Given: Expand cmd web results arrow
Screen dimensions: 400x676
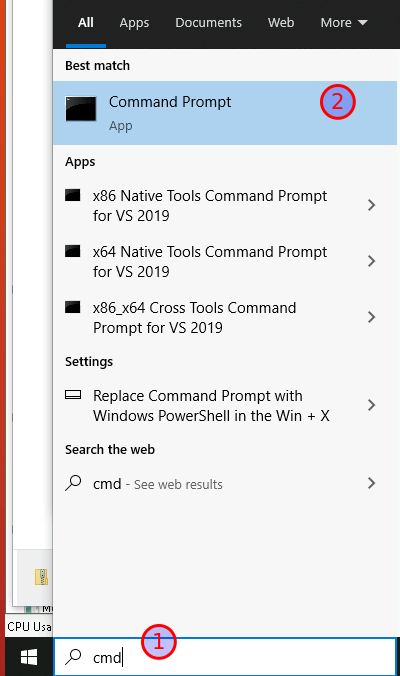Looking at the screenshot, I should point(371,483).
